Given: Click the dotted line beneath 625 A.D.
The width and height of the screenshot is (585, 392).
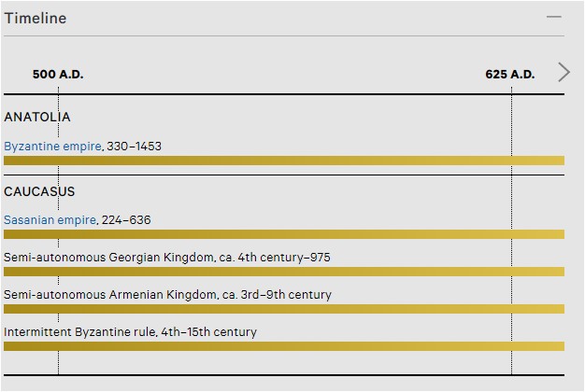Looking at the screenshot, I should pyautogui.click(x=511, y=231).
